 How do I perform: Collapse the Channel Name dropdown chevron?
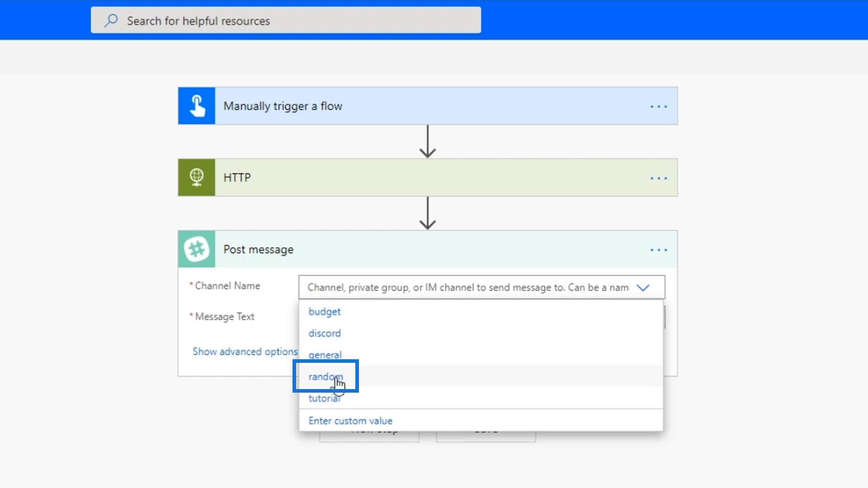(643, 287)
